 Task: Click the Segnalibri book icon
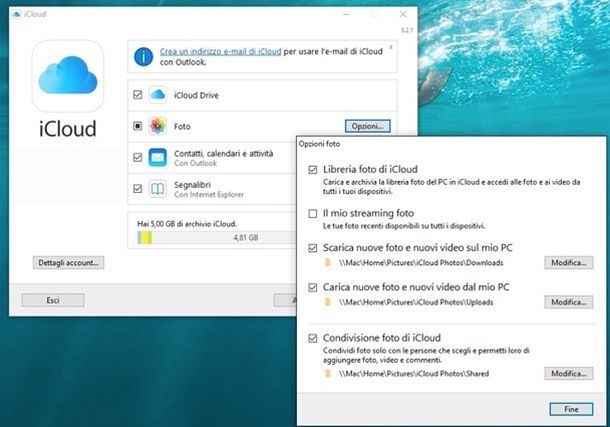[x=158, y=189]
